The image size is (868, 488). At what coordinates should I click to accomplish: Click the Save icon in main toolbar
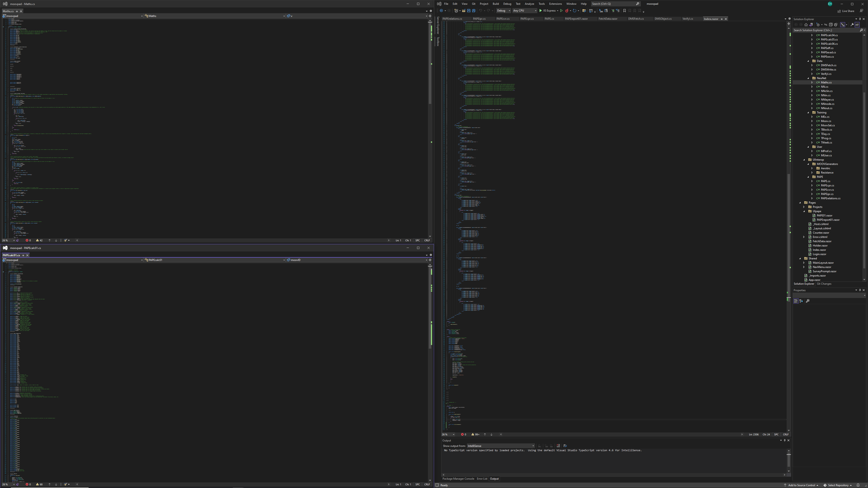pyautogui.click(x=469, y=11)
